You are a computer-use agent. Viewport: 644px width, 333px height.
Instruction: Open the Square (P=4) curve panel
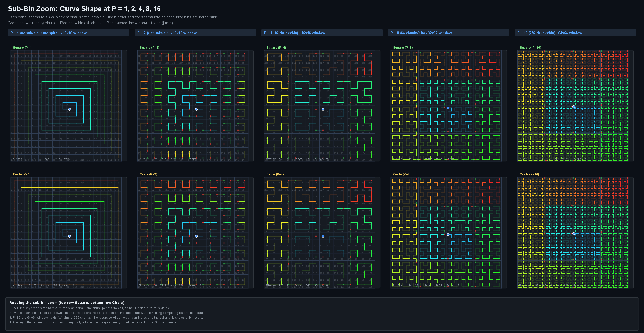322,106
